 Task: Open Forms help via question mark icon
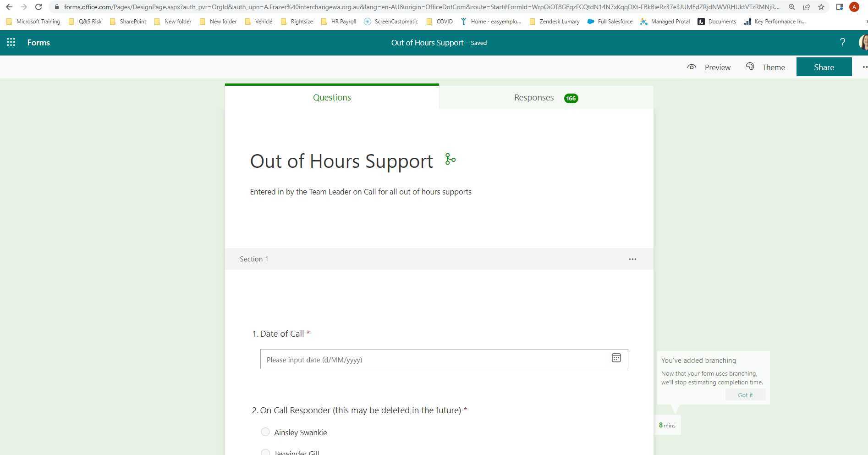[842, 42]
